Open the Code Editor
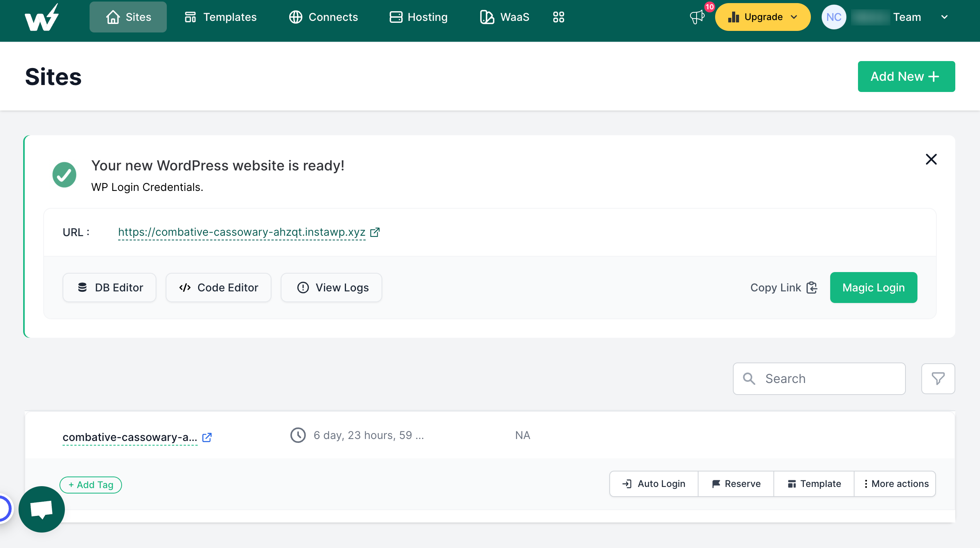Image resolution: width=980 pixels, height=548 pixels. [218, 288]
